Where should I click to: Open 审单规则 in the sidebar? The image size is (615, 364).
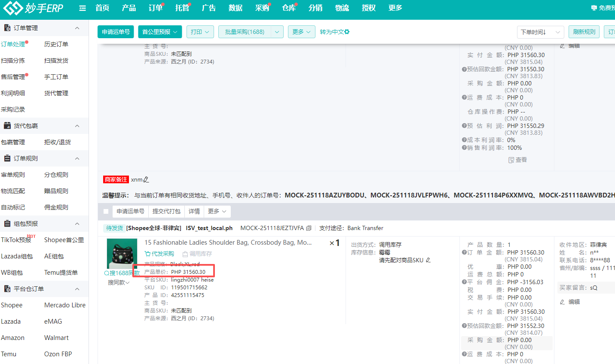click(13, 175)
